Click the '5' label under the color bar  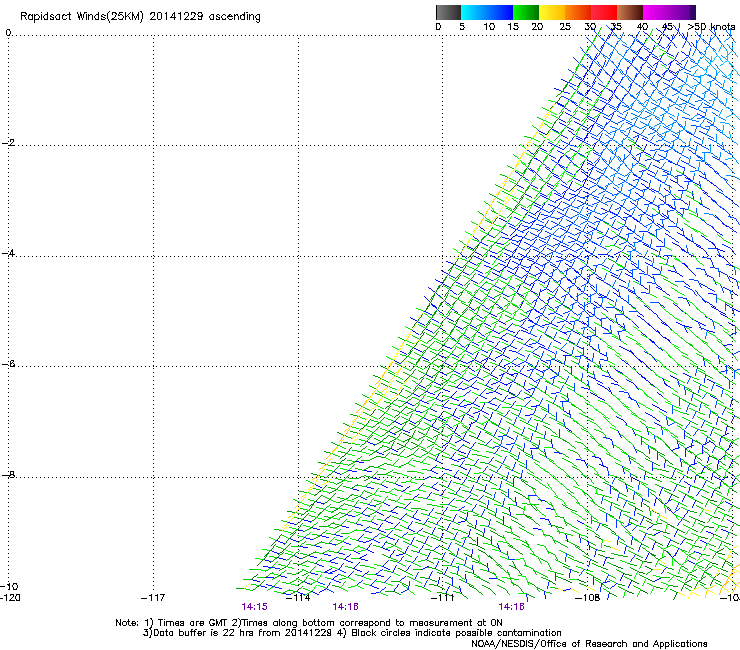tap(462, 27)
